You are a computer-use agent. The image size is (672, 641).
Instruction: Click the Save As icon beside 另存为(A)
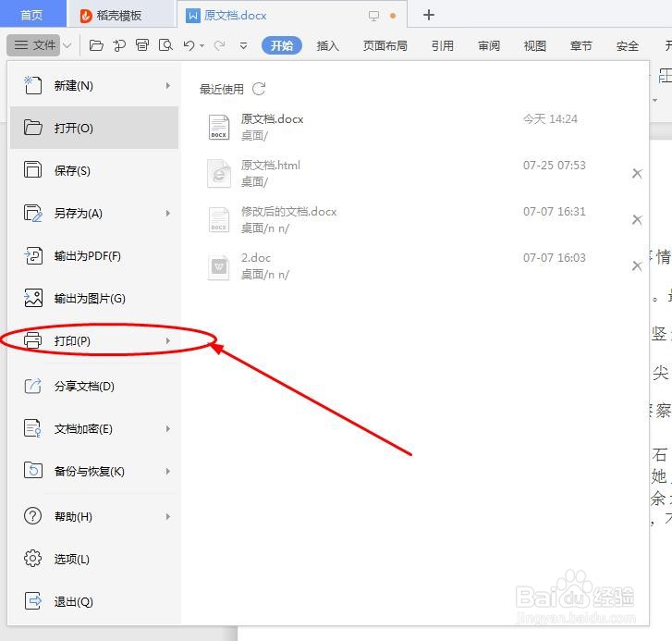coord(32,213)
